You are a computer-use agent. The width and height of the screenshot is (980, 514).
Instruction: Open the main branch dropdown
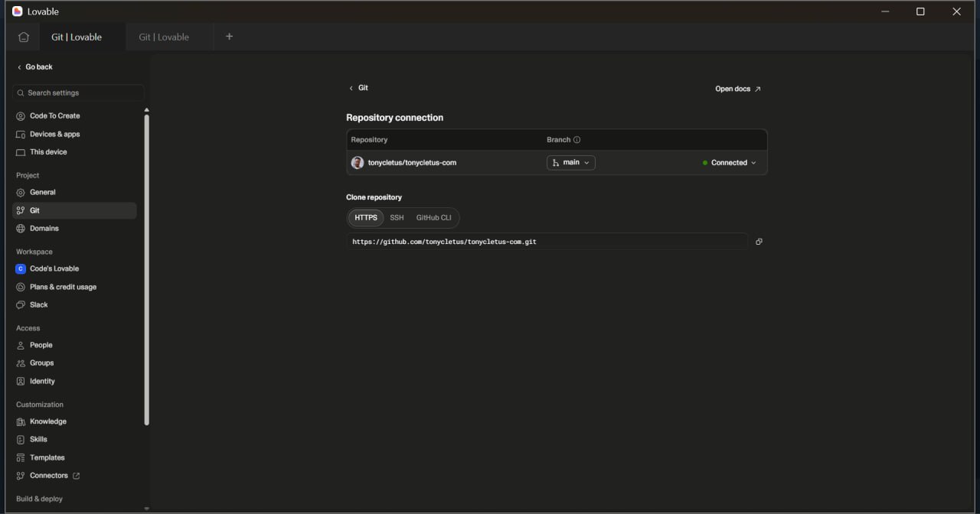pos(571,163)
